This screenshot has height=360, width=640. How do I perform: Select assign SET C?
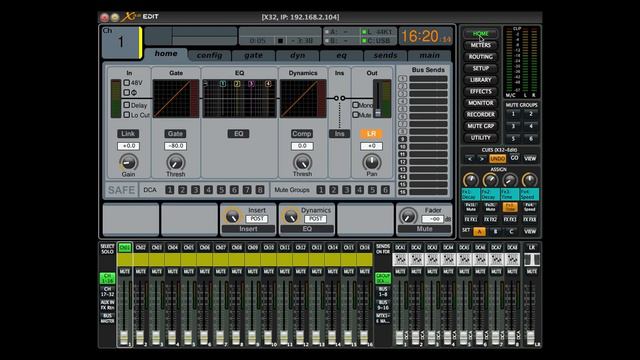(511, 232)
